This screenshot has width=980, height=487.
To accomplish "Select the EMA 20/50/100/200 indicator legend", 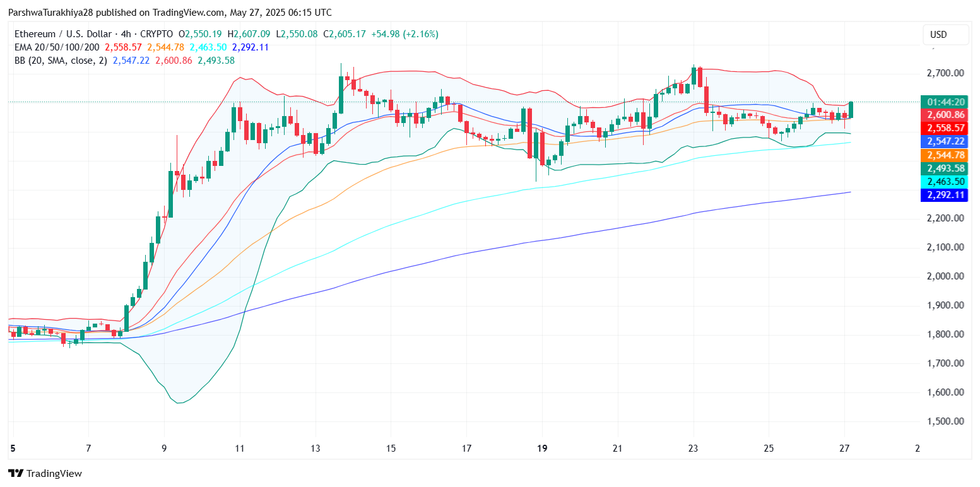I will [57, 47].
